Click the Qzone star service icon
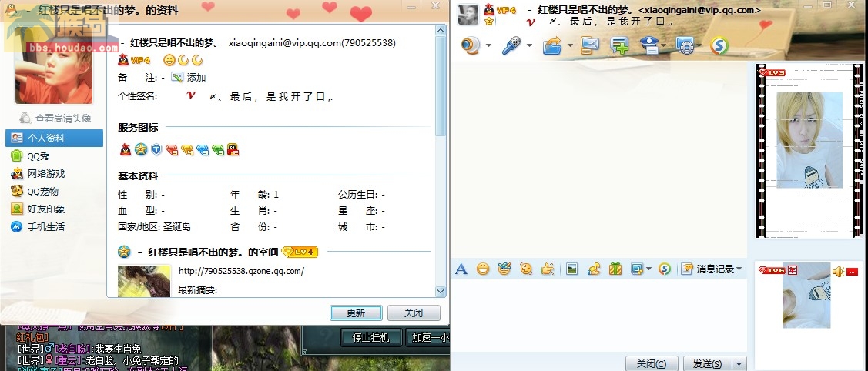This screenshot has width=868, height=371. coord(141,149)
